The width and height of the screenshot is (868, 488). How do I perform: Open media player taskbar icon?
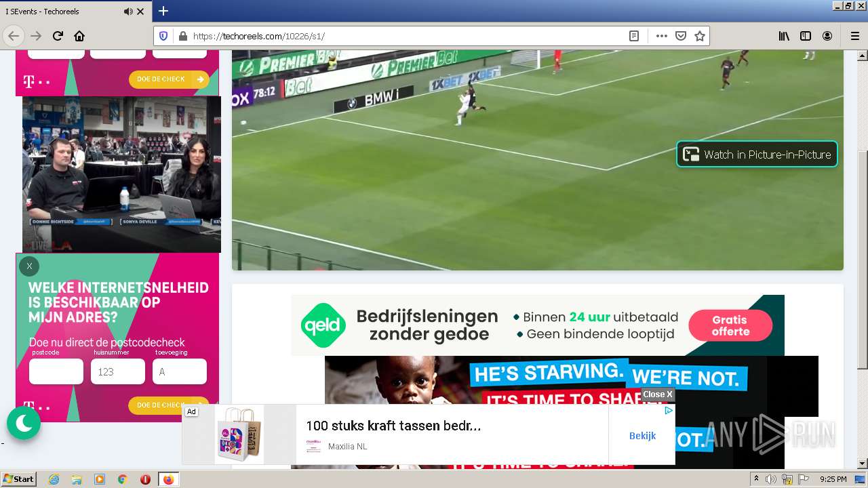[100, 479]
